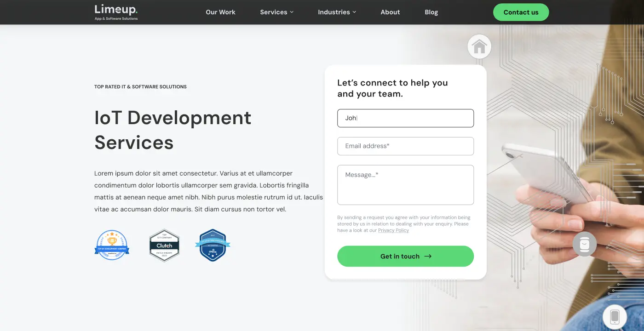Click into the Message text area
The image size is (644, 331).
pyautogui.click(x=405, y=185)
